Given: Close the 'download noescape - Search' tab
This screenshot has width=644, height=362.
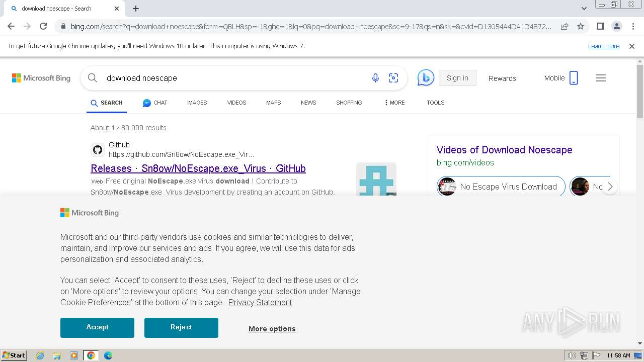Looking at the screenshot, I should pos(117,9).
